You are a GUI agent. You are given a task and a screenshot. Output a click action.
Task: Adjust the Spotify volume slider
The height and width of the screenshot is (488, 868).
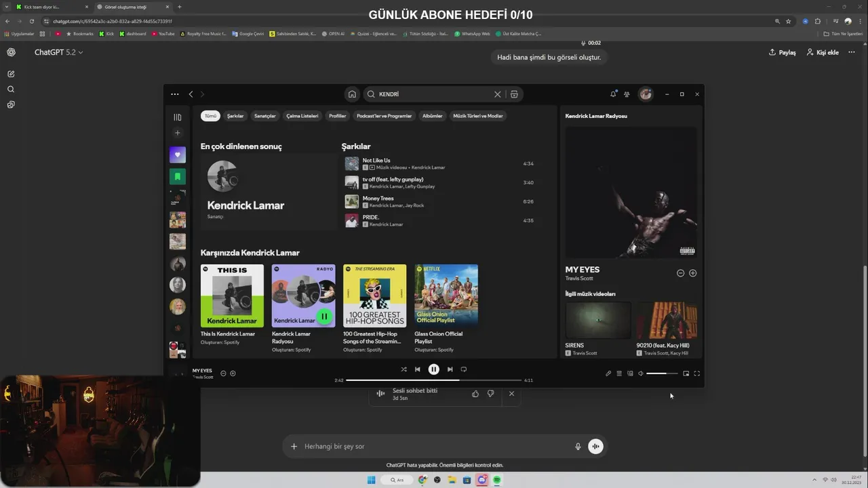pos(662,373)
